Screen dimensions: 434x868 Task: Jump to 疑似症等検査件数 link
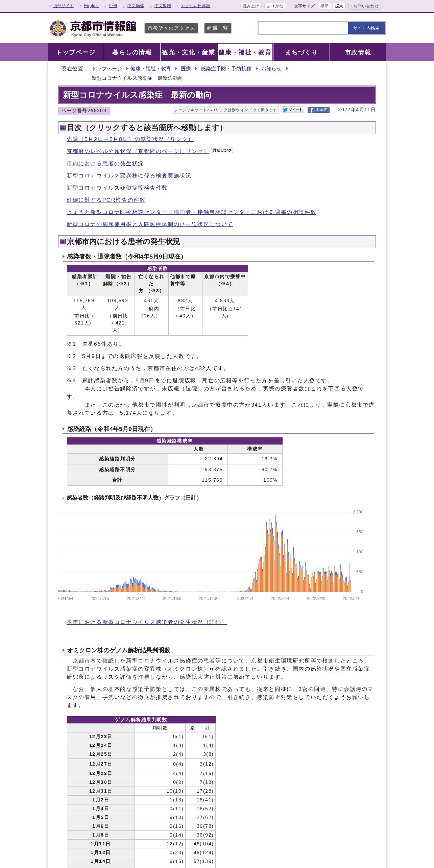click(117, 188)
